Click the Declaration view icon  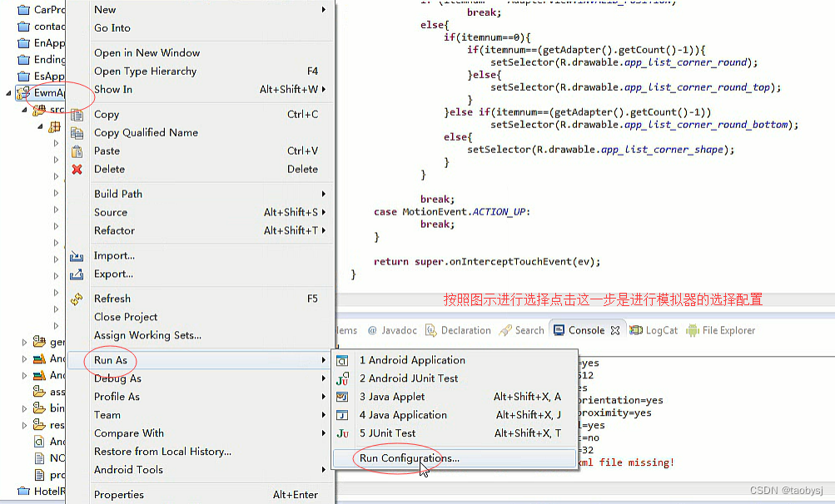[x=430, y=330]
